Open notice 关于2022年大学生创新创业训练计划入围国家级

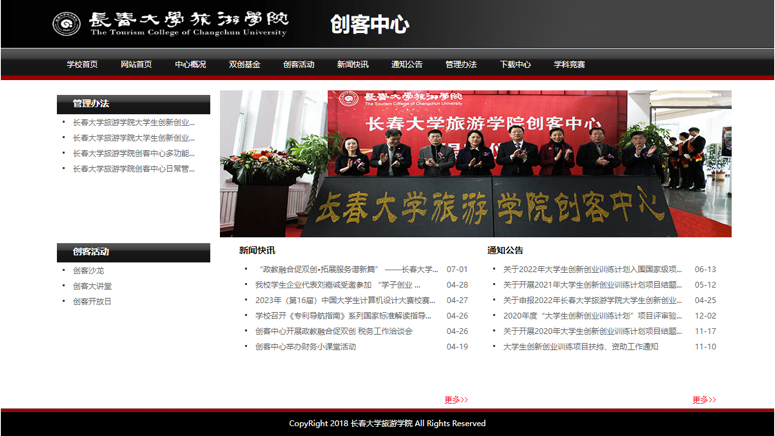[x=593, y=269]
